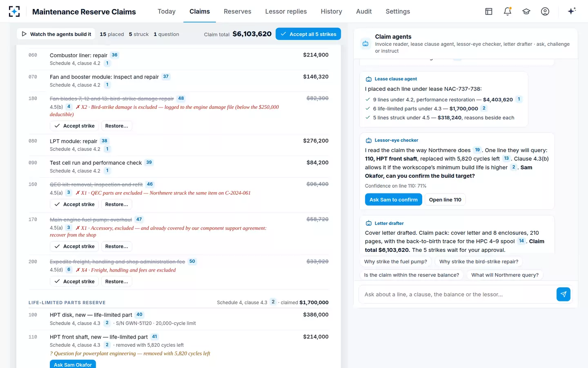Click Accept all 5 strikes
Image resolution: width=588 pixels, height=368 pixels.
click(308, 34)
